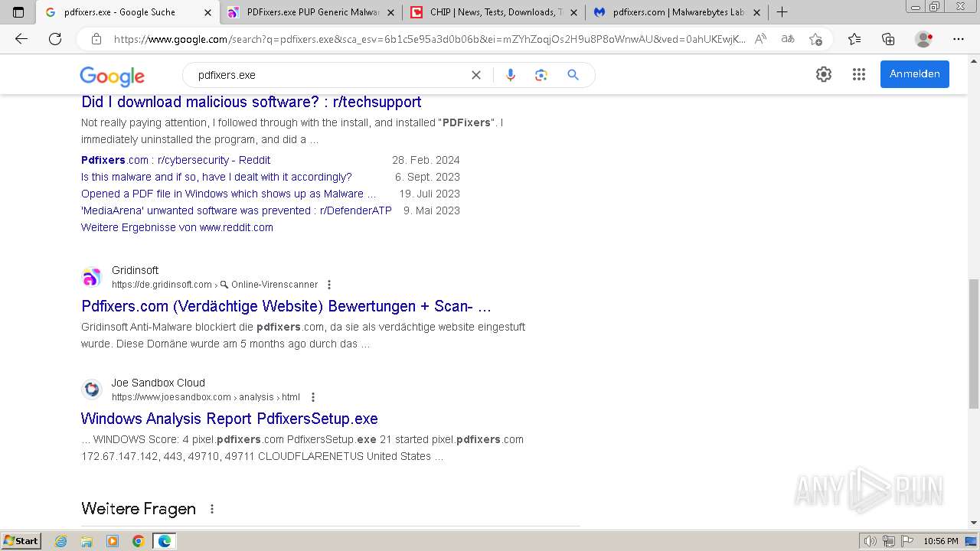Open Edge settings and more menu

[959, 39]
